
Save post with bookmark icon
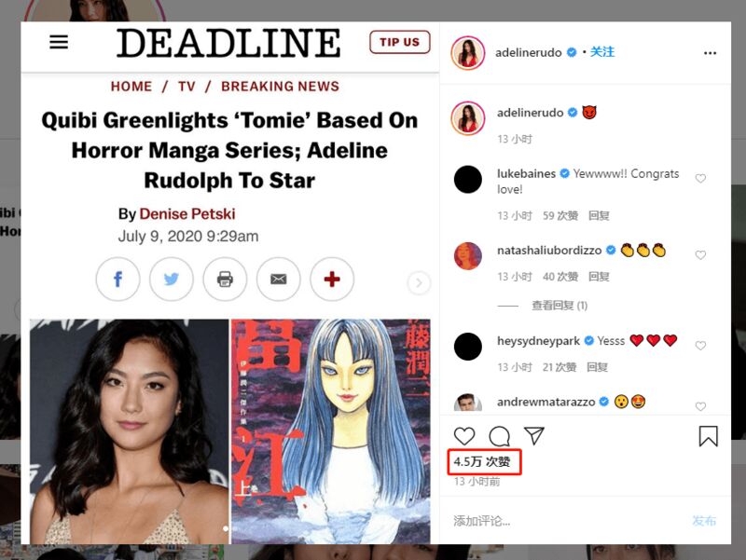(x=708, y=436)
